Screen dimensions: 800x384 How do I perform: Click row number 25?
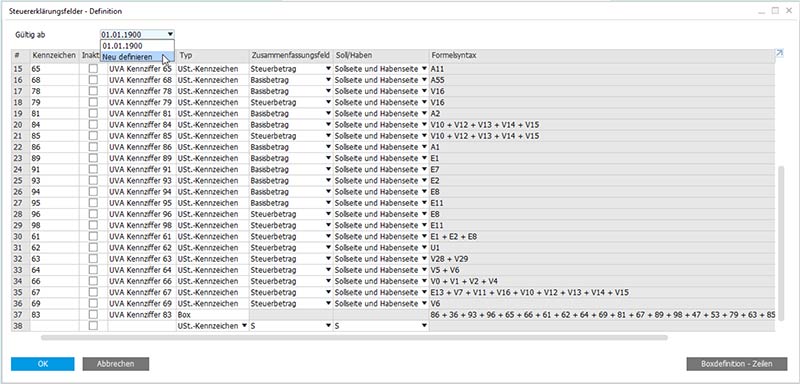[18, 181]
